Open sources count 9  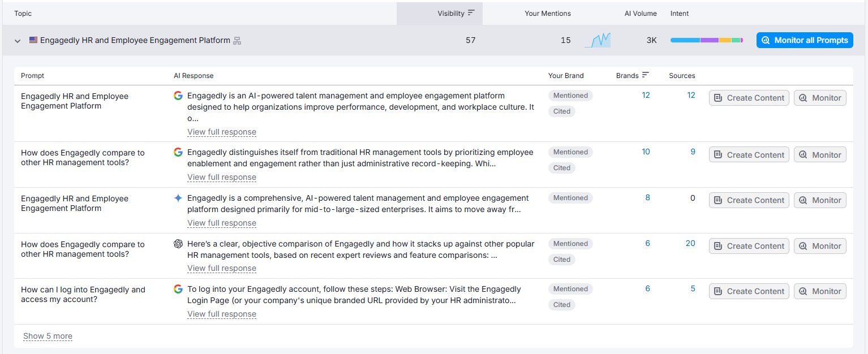[x=693, y=152]
